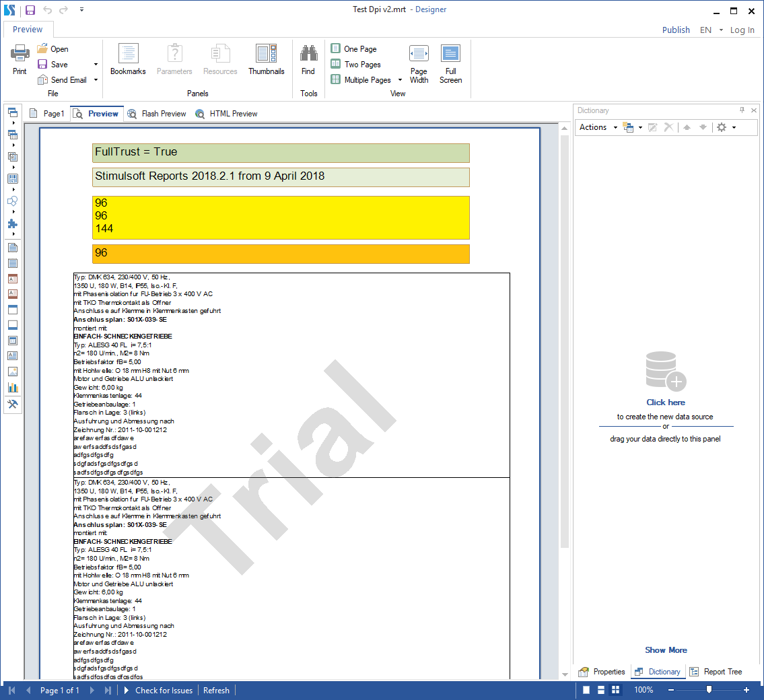Screen dimensions: 764x700
Task: Switch to the Properties panel tab
Action: click(x=602, y=672)
